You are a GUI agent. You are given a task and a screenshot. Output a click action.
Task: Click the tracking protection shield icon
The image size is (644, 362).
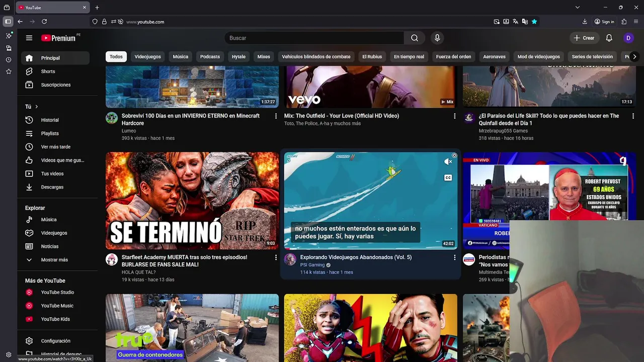(95, 22)
